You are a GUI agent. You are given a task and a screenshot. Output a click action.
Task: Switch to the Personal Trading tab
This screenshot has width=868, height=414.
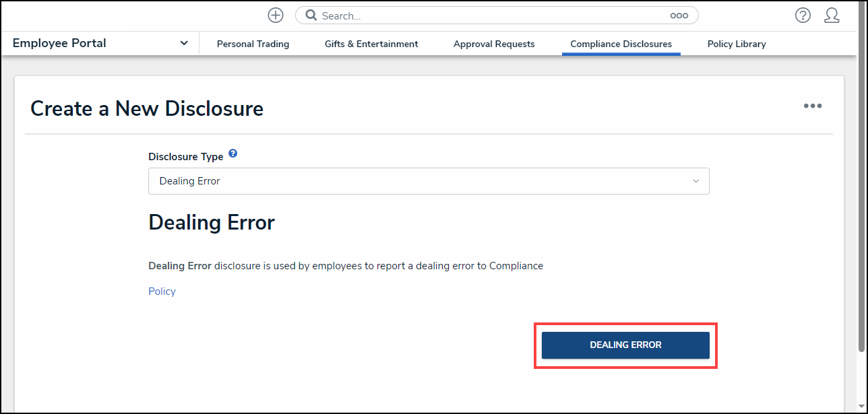[x=253, y=44]
